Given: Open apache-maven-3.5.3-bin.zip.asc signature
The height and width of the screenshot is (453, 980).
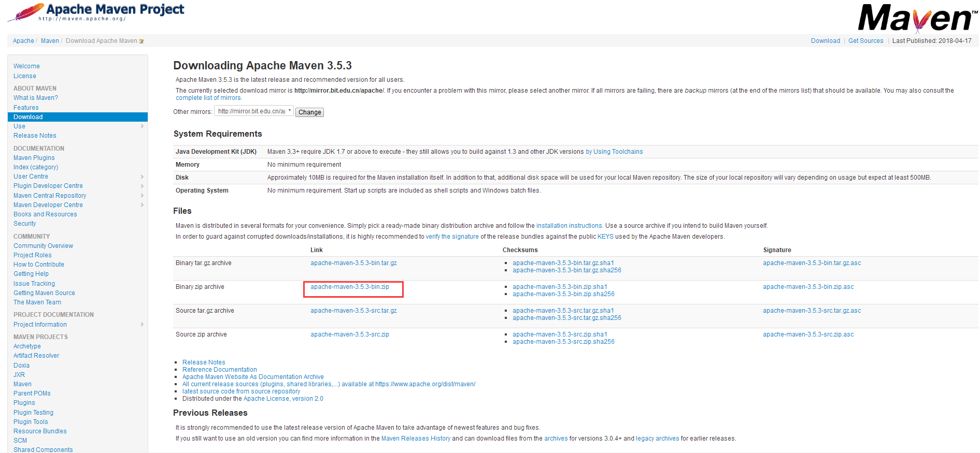Looking at the screenshot, I should coord(808,287).
